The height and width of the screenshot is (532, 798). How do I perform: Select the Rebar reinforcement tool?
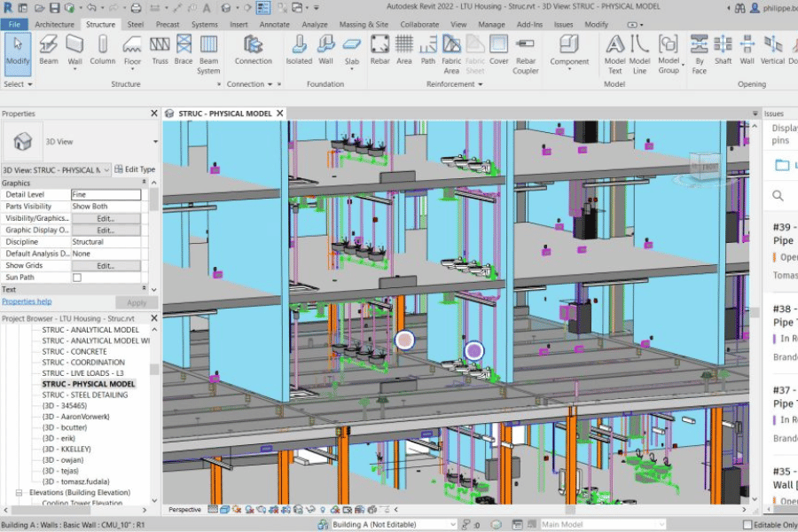point(379,49)
